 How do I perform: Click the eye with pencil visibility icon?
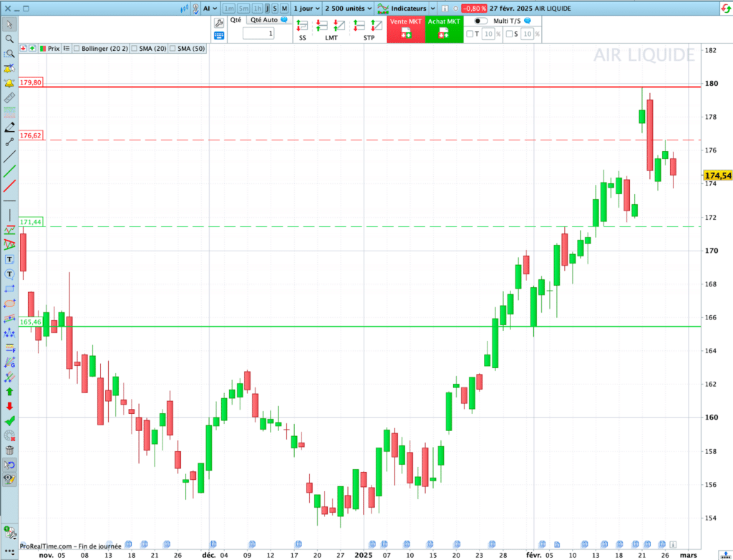click(x=9, y=480)
